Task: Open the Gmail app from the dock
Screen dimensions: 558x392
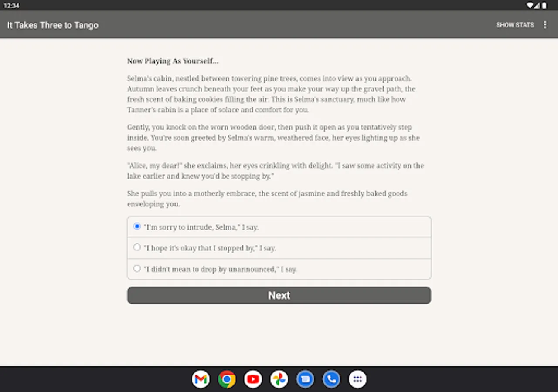Action: pos(201,379)
